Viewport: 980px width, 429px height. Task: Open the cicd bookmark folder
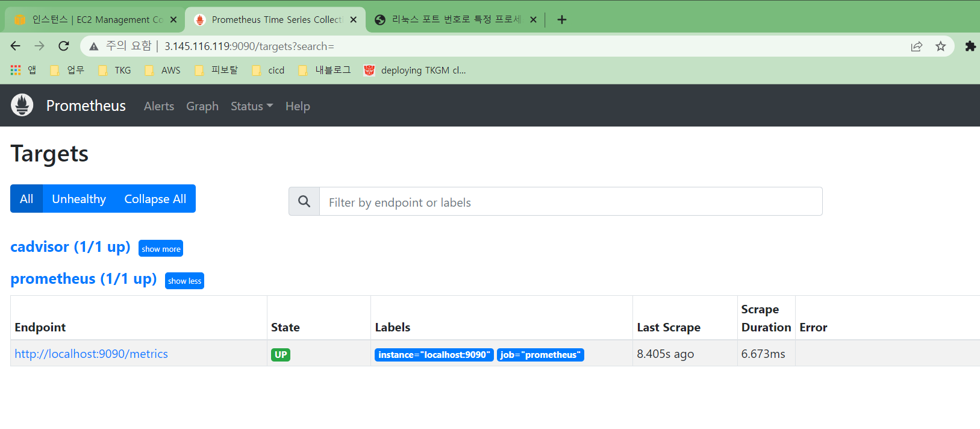pos(269,70)
